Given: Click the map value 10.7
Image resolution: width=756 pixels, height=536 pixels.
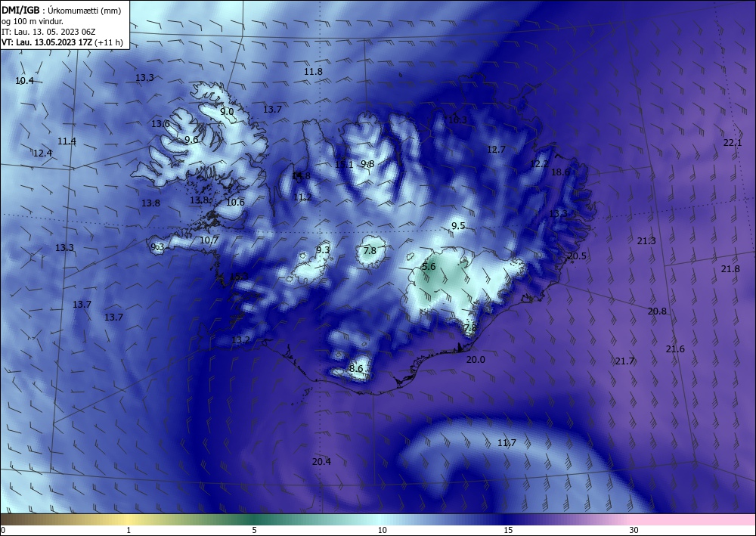Looking at the screenshot, I should pyautogui.click(x=209, y=240).
